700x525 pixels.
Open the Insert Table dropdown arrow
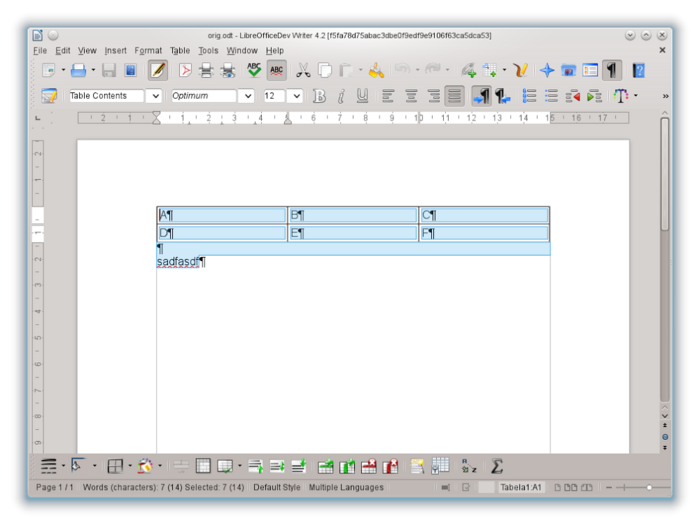504,70
